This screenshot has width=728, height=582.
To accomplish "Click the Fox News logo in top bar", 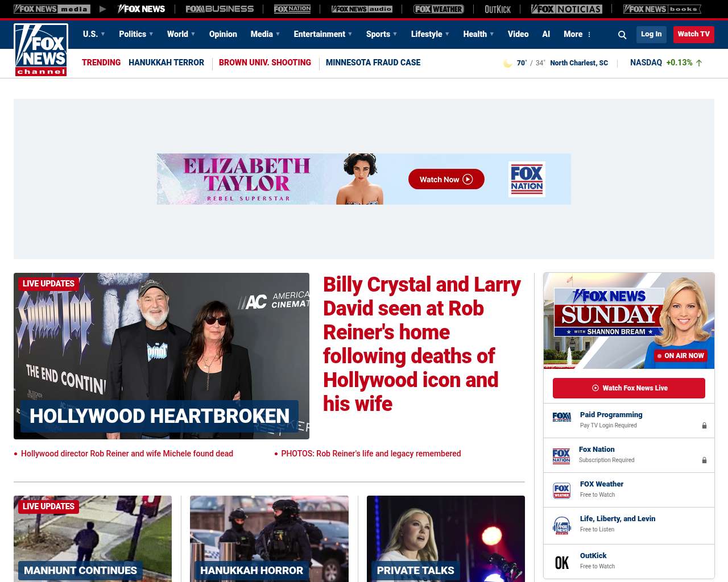I will click(141, 9).
